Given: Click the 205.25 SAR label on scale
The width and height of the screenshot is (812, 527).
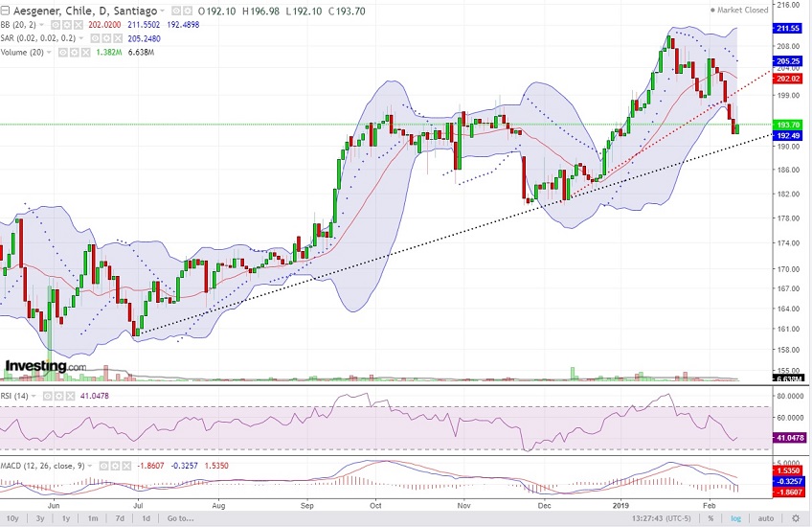Looking at the screenshot, I should 787,61.
